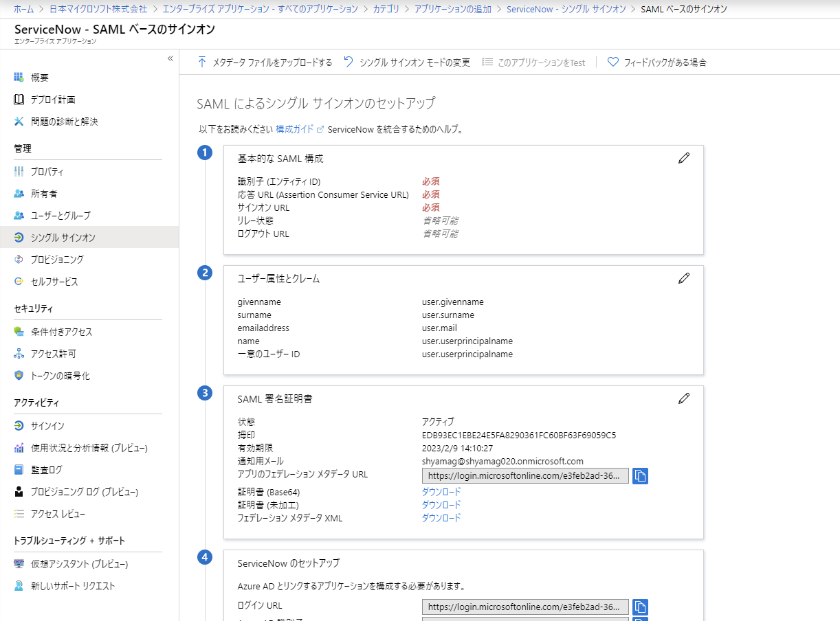Download フェデレーション メタデータ XML
The width and height of the screenshot is (840, 621).
click(441, 518)
